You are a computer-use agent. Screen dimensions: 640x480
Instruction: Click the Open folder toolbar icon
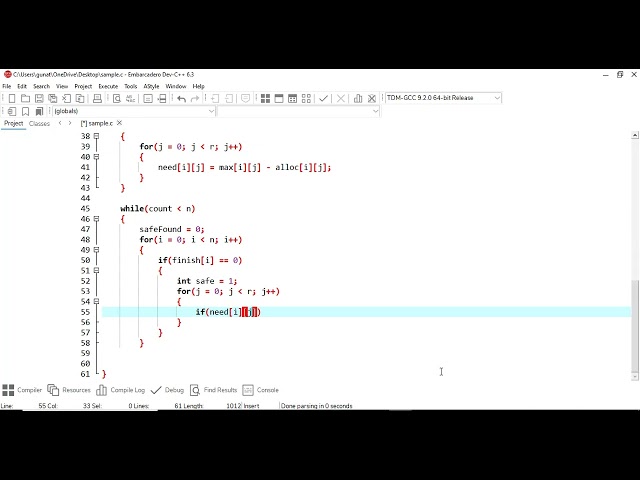click(x=25, y=98)
